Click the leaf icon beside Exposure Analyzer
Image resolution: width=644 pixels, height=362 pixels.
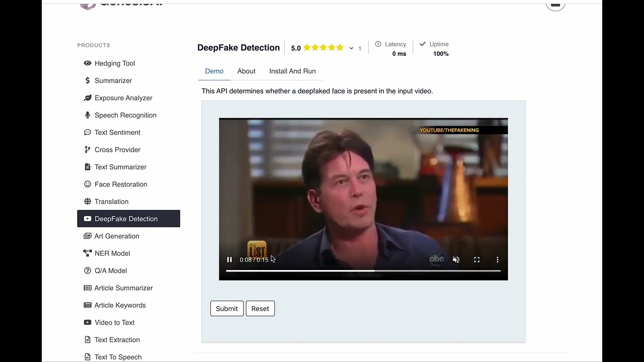click(88, 98)
